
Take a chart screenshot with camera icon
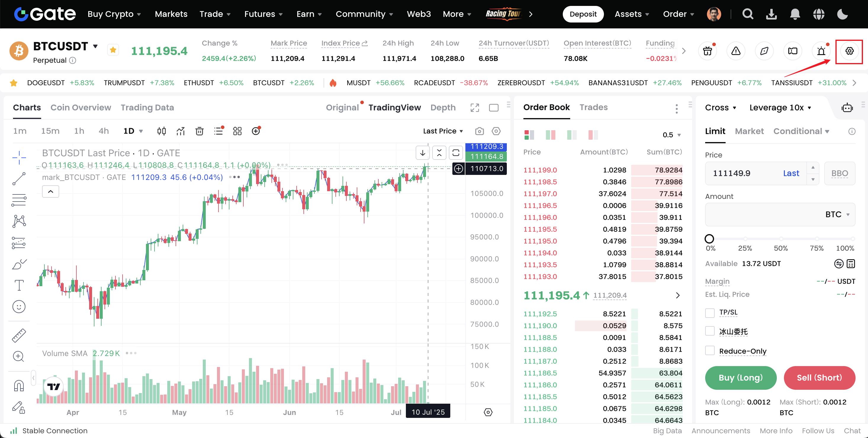(479, 131)
